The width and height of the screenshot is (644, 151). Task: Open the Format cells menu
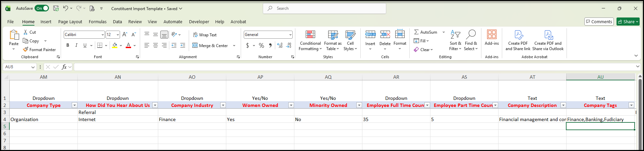pos(400,40)
